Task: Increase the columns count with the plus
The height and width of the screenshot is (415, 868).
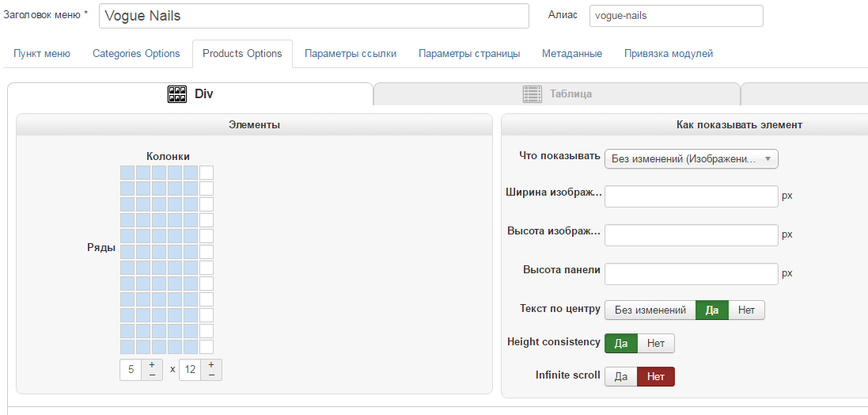Action: (x=152, y=365)
